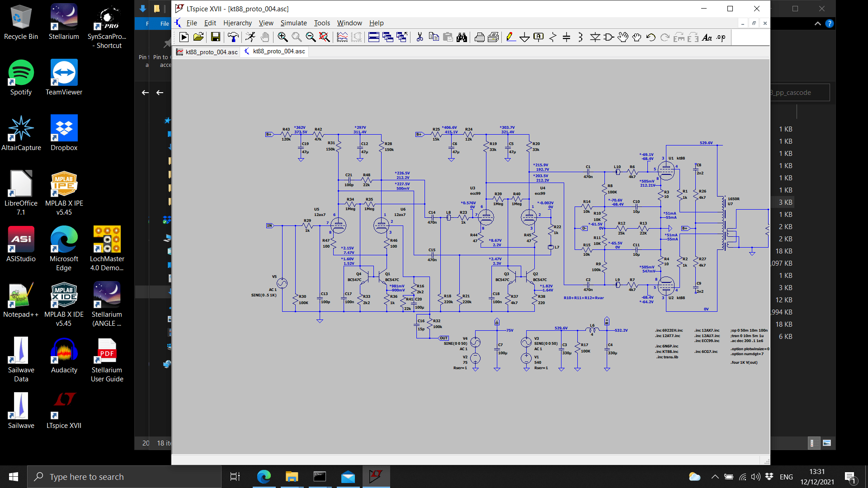
Task: Select the Zoom Out magnifier
Action: click(311, 38)
